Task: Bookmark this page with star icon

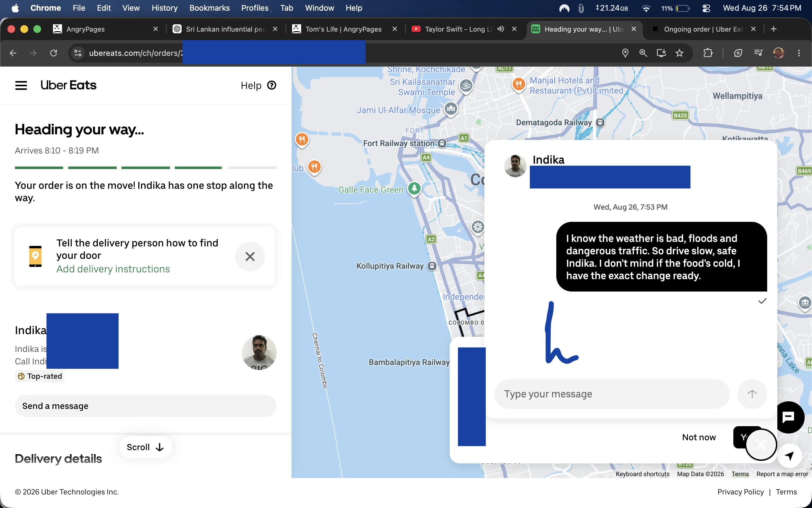Action: click(x=679, y=53)
